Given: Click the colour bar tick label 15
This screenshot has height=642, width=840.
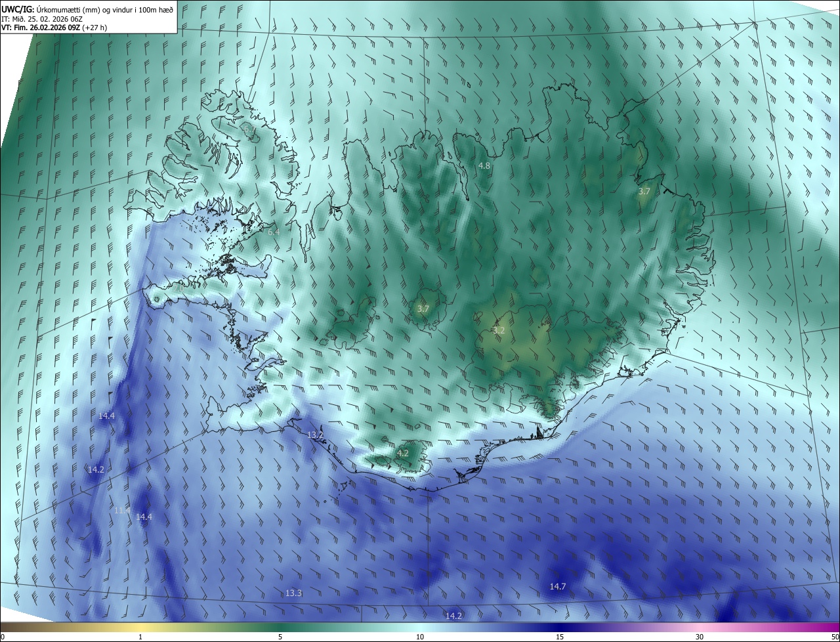Looking at the screenshot, I should [x=560, y=637].
